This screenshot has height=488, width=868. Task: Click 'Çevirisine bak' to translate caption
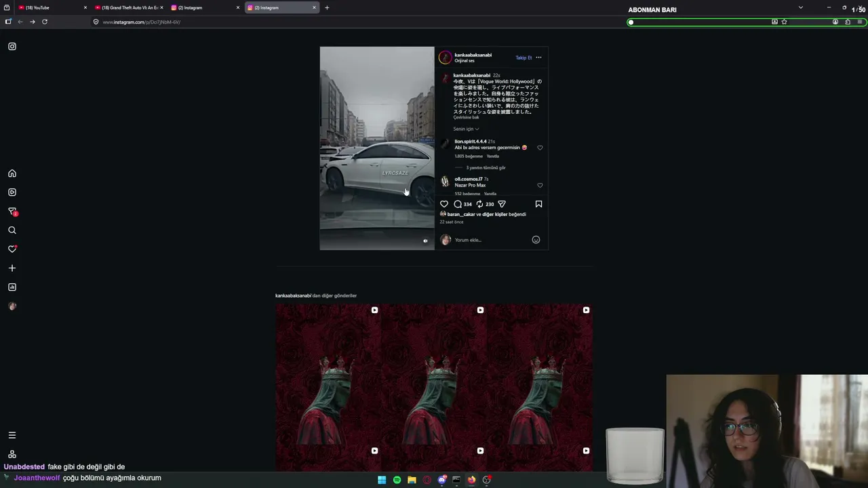[x=466, y=117]
